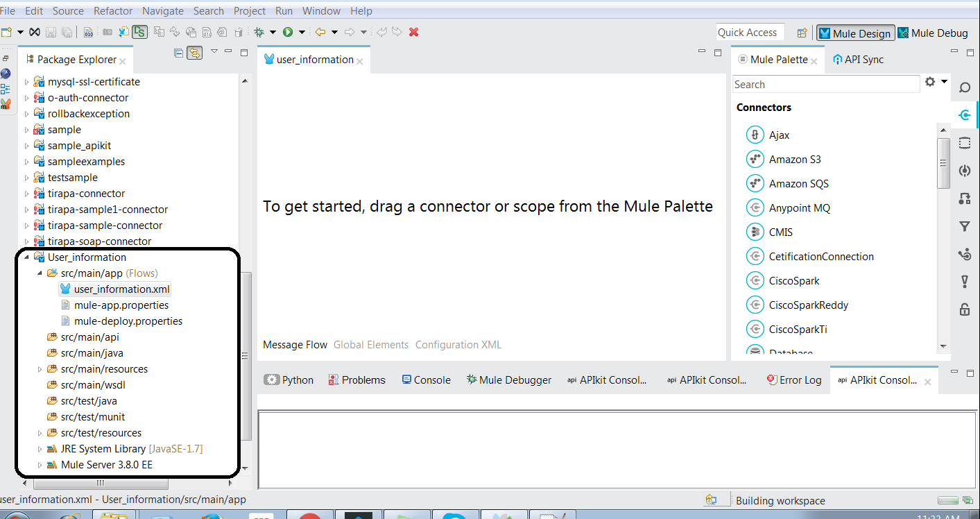Open the Back history dropdown arrow
This screenshot has width=980, height=519.
tap(334, 33)
